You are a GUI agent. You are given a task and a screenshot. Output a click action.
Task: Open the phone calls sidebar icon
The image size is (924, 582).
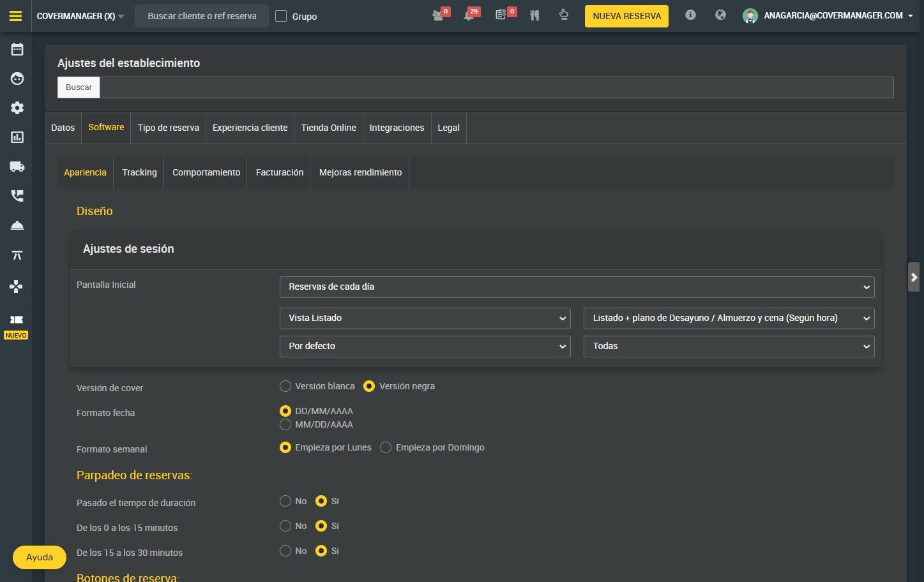coord(17,196)
